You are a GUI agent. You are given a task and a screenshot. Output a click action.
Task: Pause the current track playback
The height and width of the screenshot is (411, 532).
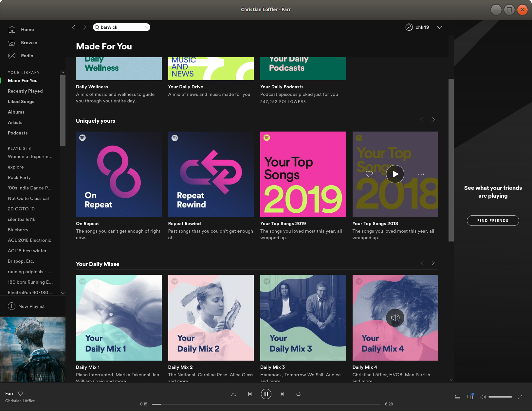coord(266,394)
